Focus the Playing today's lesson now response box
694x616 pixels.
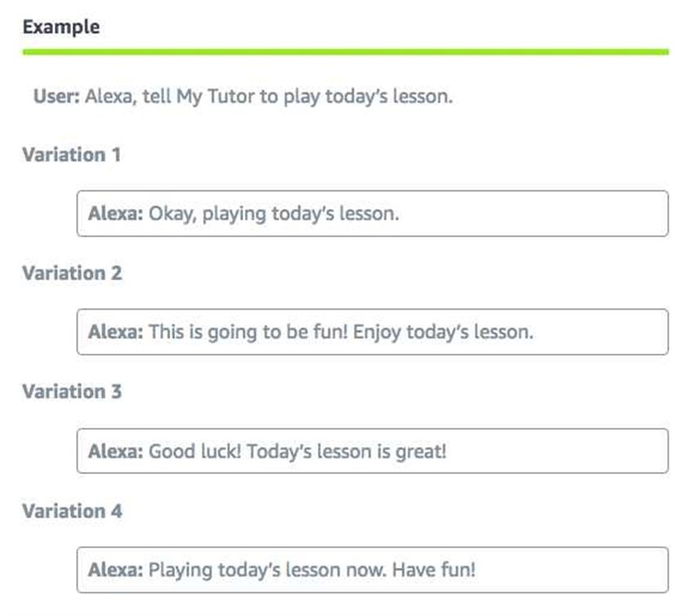coord(372,570)
